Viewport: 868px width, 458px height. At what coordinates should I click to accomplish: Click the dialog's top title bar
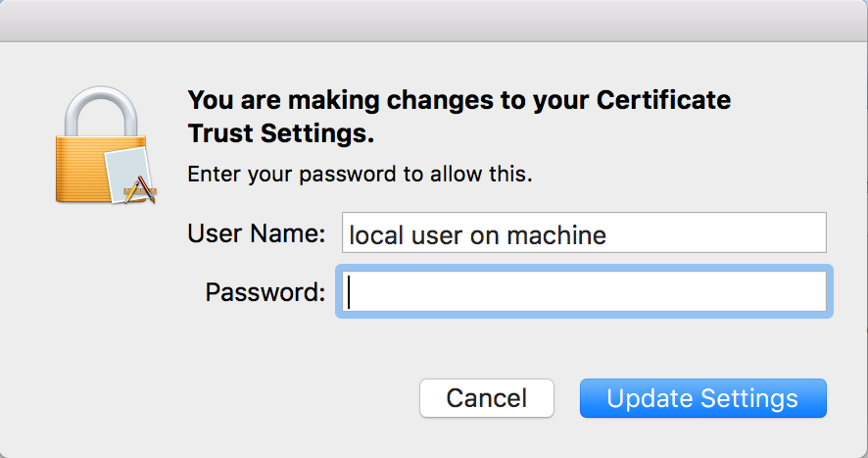434,20
